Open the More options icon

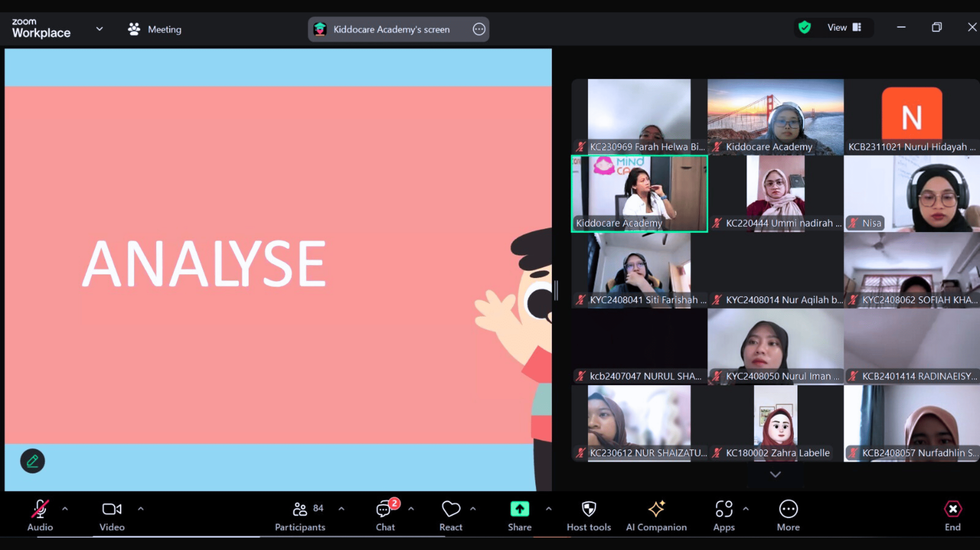(x=788, y=509)
